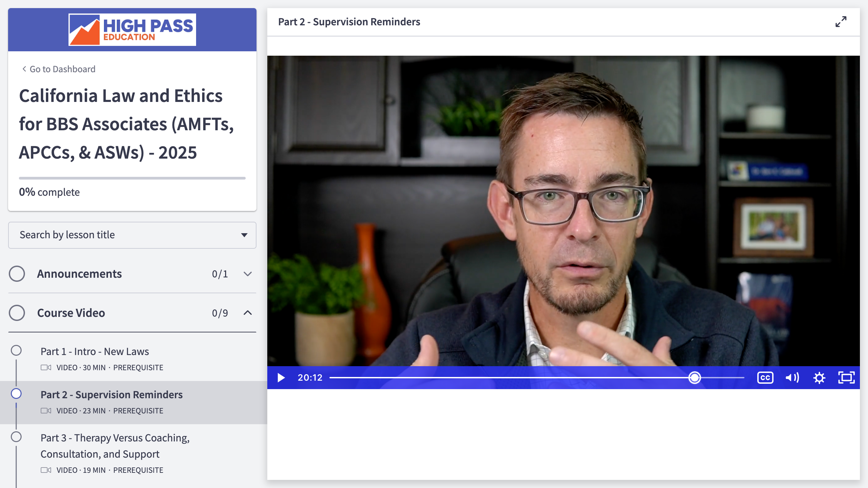Click the High Pass Education logo
The image size is (868, 488).
point(132,30)
